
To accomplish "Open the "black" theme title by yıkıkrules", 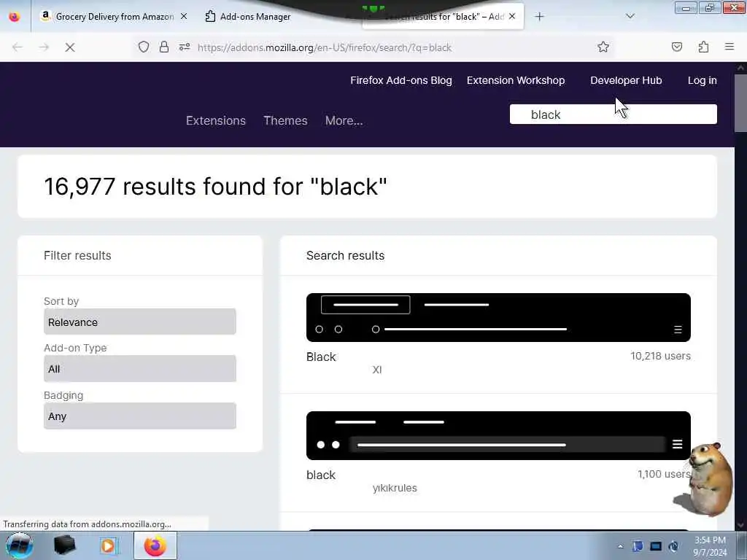I will (x=321, y=475).
